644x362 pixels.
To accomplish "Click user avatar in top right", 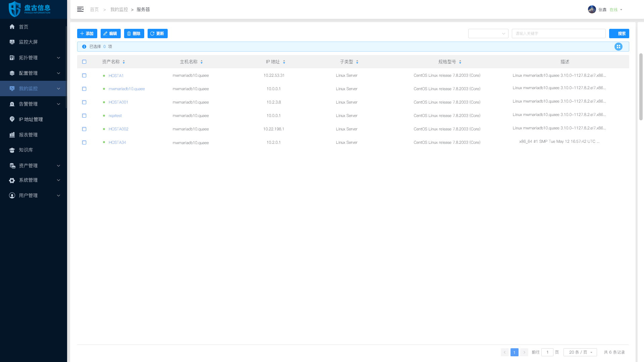I will (x=592, y=9).
